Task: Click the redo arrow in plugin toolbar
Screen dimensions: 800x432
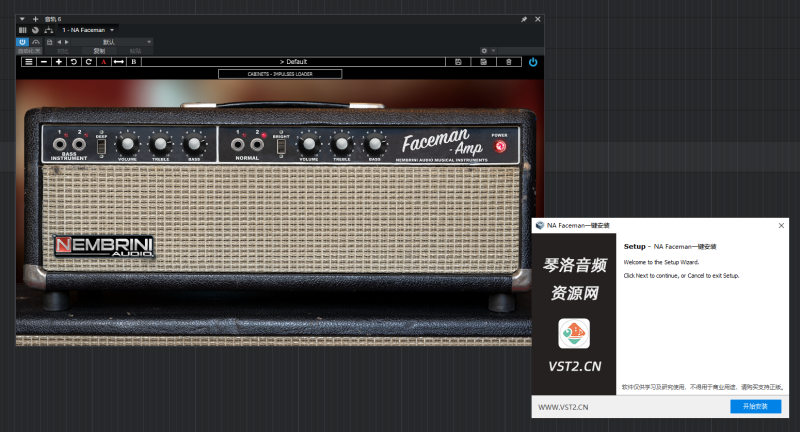Action: (x=88, y=62)
